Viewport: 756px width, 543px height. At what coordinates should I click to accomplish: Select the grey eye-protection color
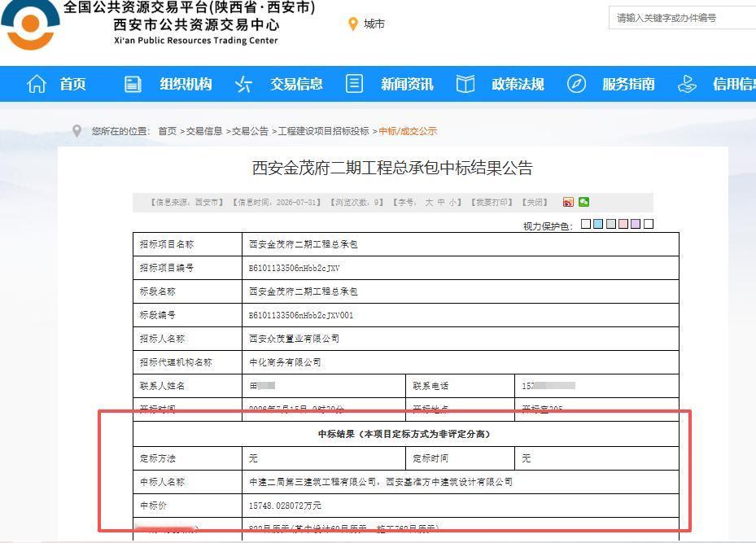point(611,224)
